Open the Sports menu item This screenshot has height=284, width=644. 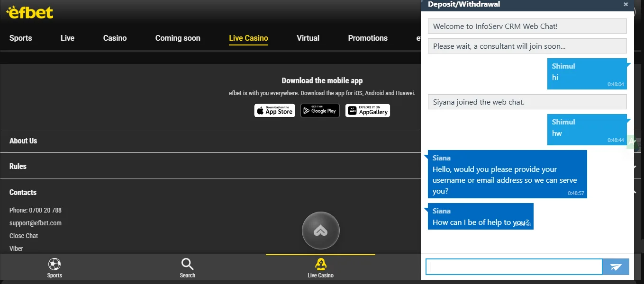(x=21, y=38)
